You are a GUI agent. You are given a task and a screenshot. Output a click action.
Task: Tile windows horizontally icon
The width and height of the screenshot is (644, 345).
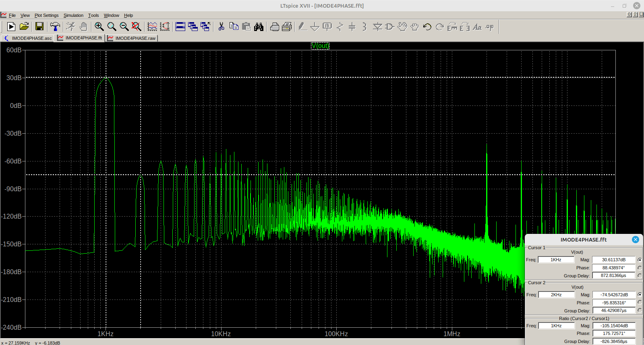[180, 27]
